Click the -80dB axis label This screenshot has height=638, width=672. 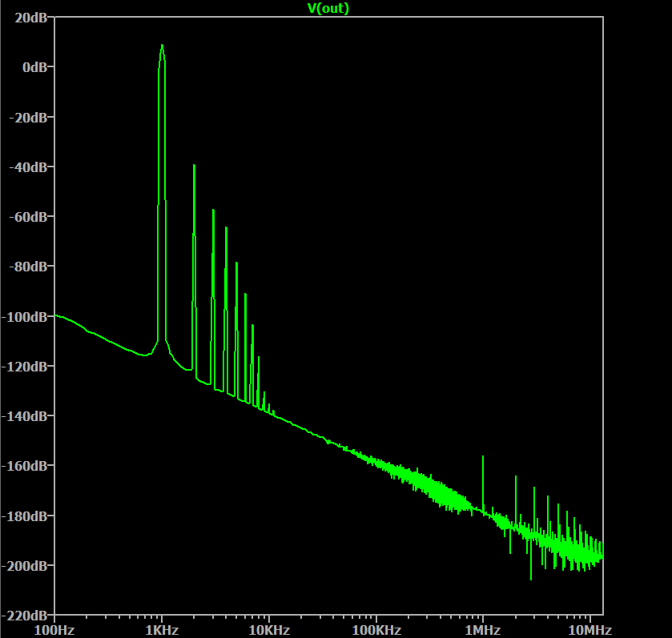click(x=28, y=267)
